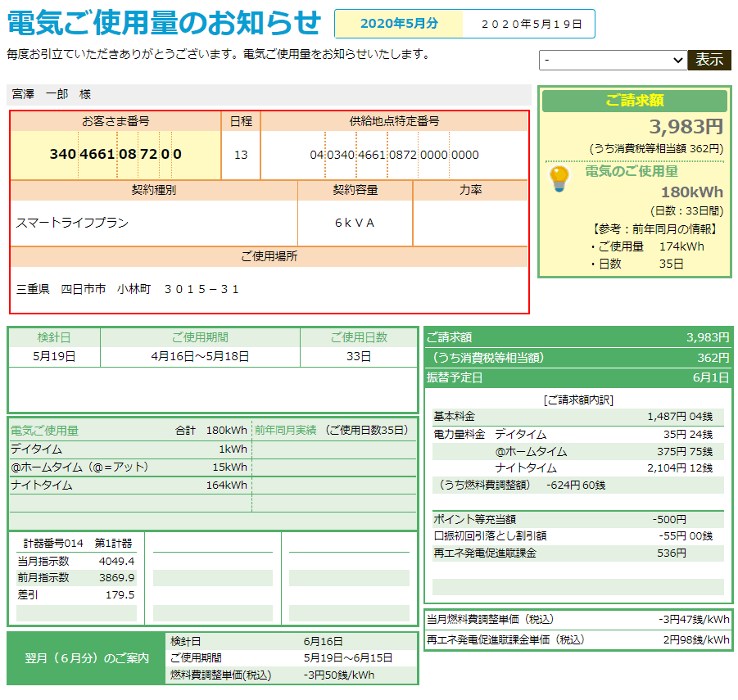
Task: Open the month selection dropdown
Action: click(612, 61)
